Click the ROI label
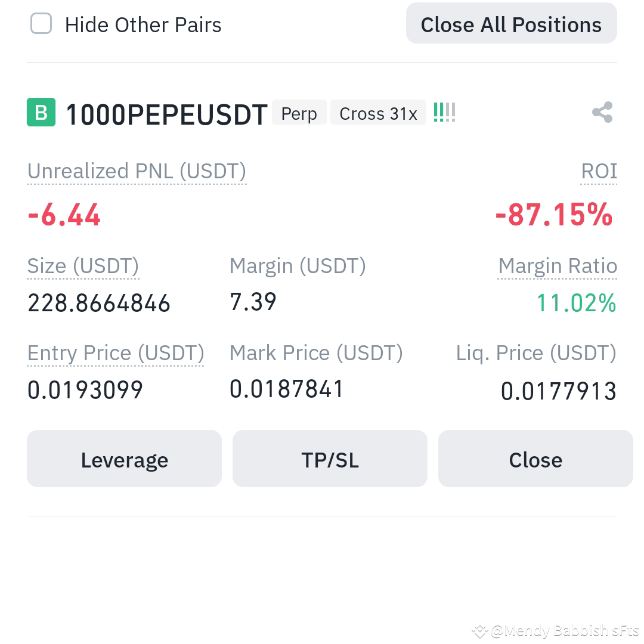This screenshot has width=644, height=644. click(599, 171)
